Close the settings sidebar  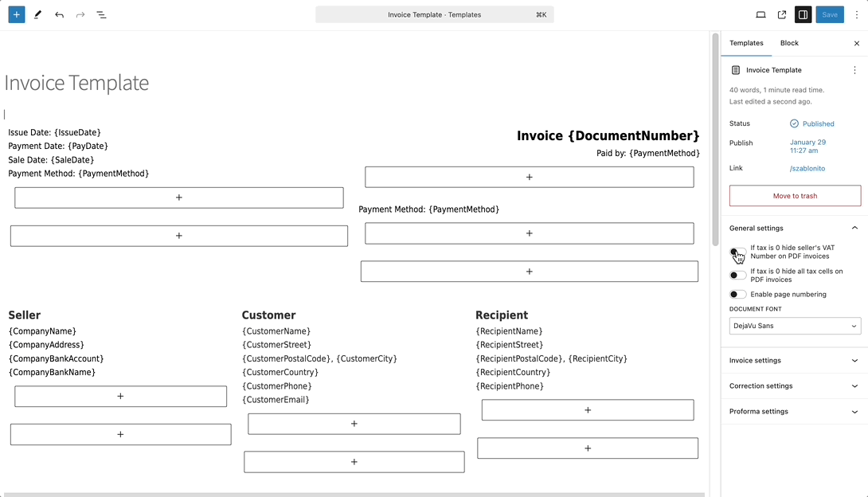(856, 43)
